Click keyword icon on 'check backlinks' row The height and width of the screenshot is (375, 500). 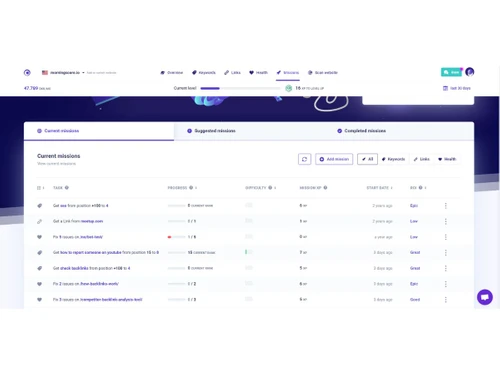pos(40,268)
